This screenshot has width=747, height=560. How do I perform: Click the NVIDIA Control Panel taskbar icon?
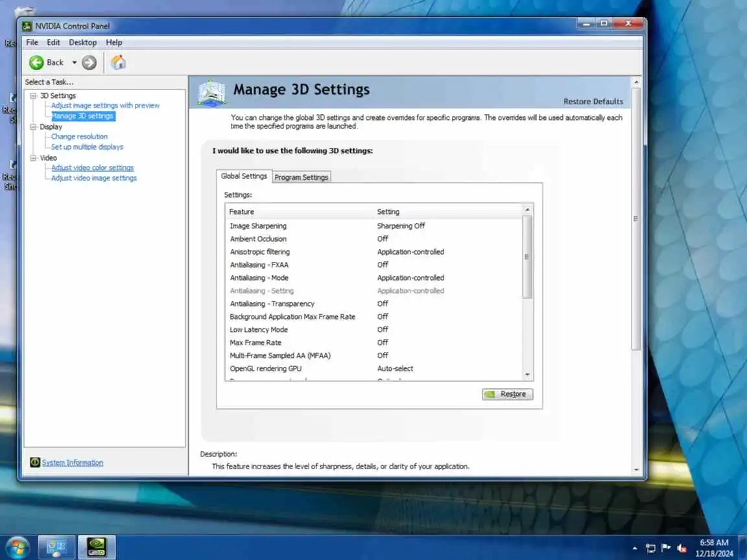[x=96, y=547]
